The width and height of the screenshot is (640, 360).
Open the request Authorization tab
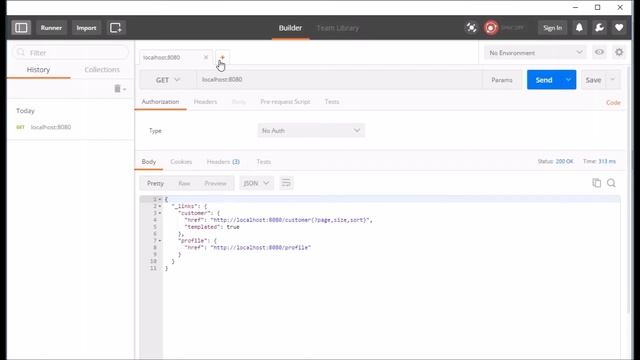pyautogui.click(x=160, y=102)
